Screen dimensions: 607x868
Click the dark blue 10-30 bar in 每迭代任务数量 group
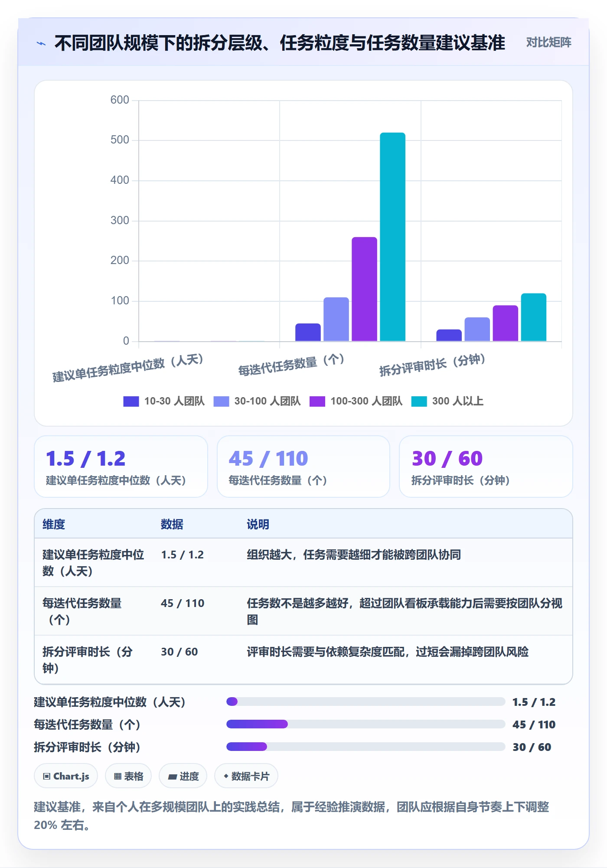[x=308, y=332]
